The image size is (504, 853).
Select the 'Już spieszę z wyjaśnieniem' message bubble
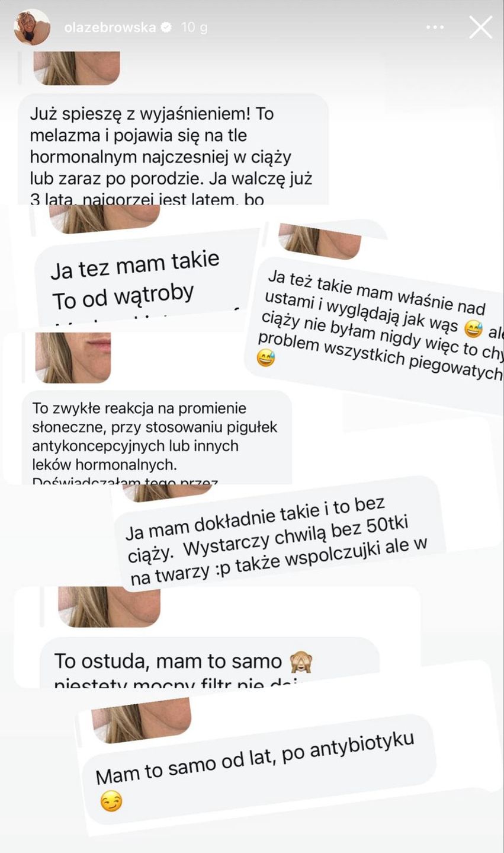point(173,149)
